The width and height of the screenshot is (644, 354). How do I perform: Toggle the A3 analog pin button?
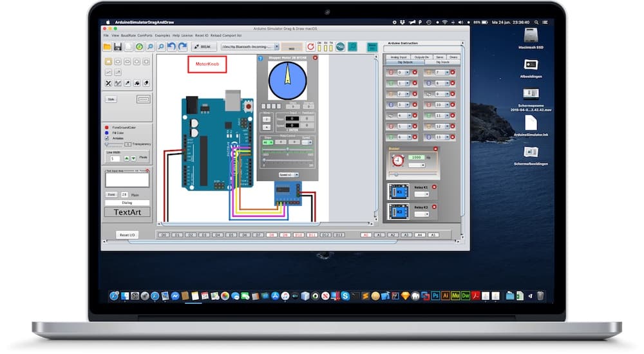tap(406, 235)
